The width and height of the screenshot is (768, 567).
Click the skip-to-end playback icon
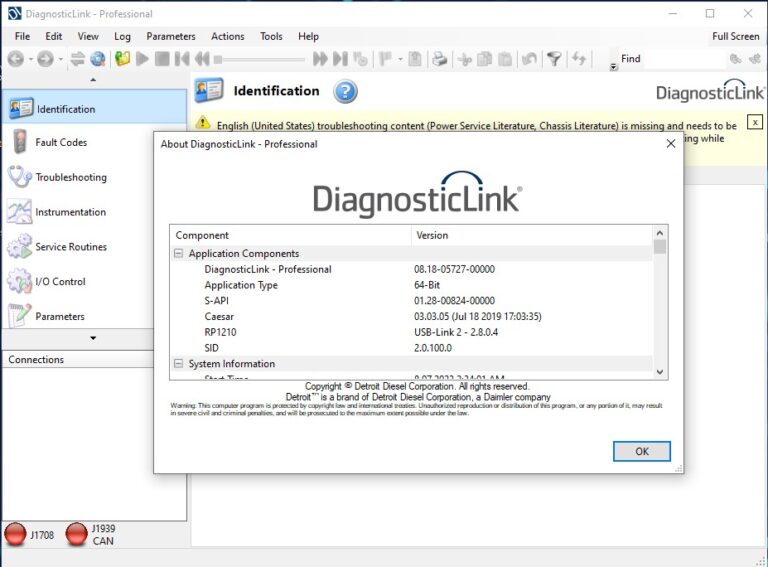[x=340, y=59]
